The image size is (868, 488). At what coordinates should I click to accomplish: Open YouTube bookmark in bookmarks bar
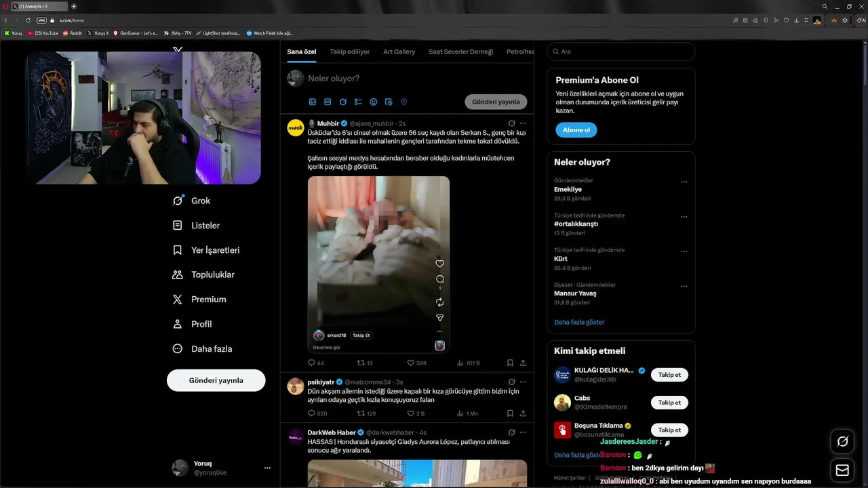pyautogui.click(x=43, y=33)
